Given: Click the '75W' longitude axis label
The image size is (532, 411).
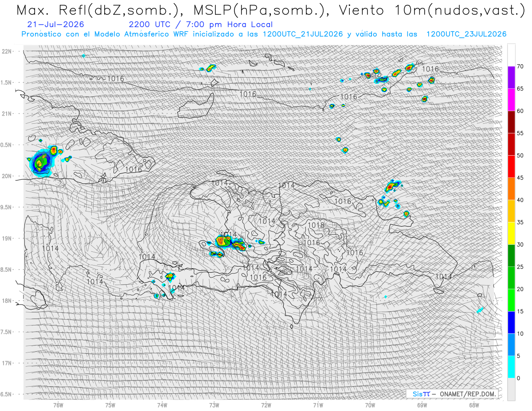Looking at the screenshot, I should (110, 405).
